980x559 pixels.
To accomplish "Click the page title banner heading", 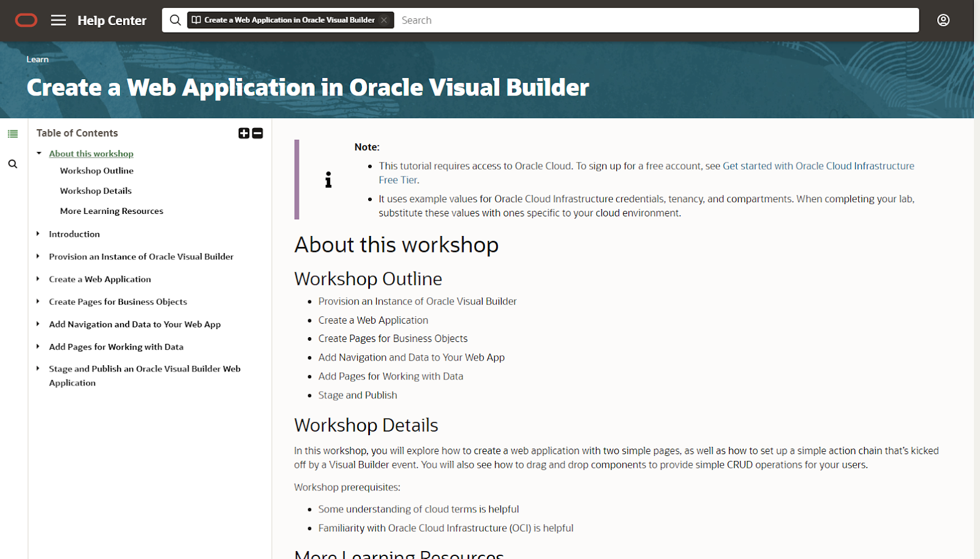I will [307, 88].
